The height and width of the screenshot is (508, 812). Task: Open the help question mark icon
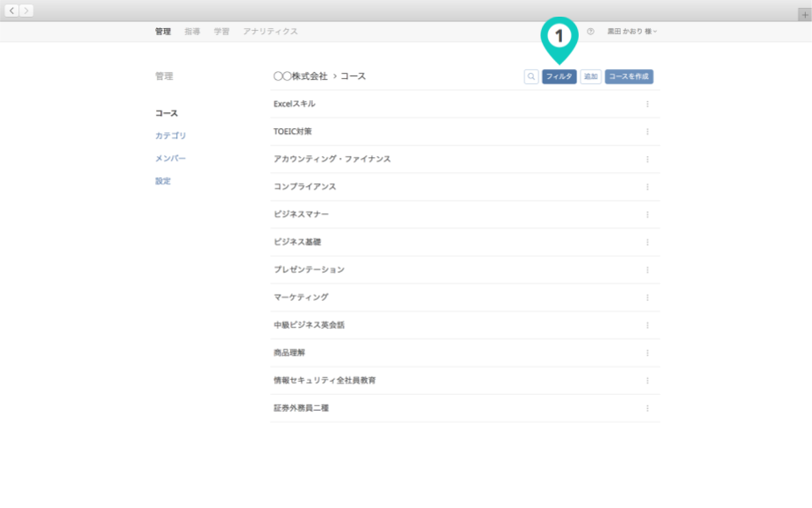pyautogui.click(x=590, y=32)
